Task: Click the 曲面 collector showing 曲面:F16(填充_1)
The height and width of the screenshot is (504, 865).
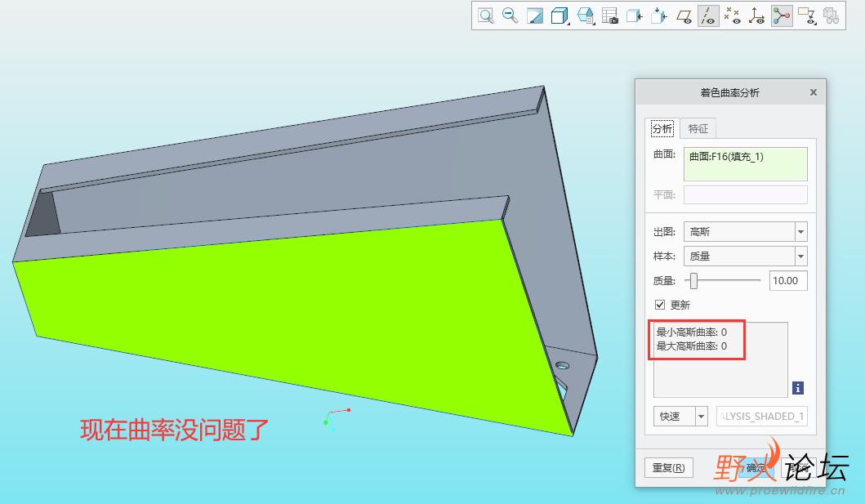Action: point(745,163)
